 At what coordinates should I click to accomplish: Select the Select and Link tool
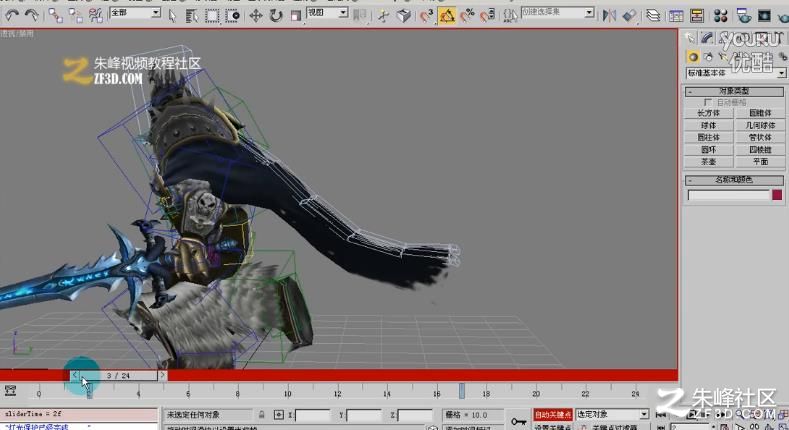(x=55, y=16)
